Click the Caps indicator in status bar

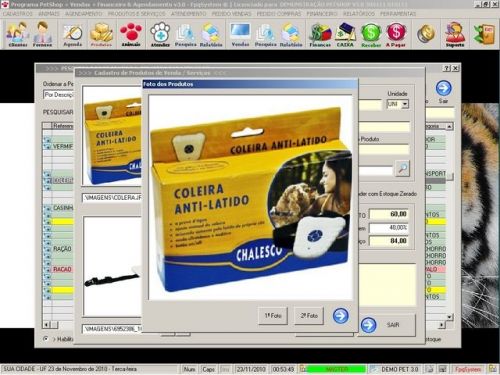click(x=209, y=369)
